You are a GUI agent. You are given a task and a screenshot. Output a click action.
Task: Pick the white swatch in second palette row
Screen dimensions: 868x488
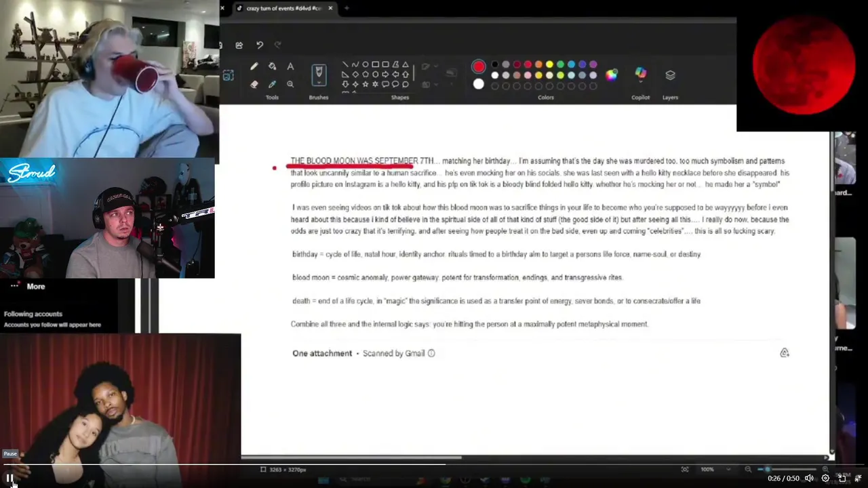(x=495, y=75)
